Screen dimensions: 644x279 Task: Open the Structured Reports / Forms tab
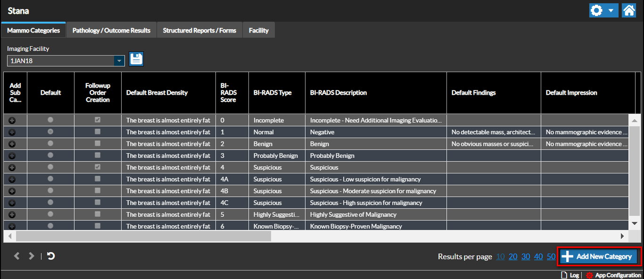click(199, 30)
